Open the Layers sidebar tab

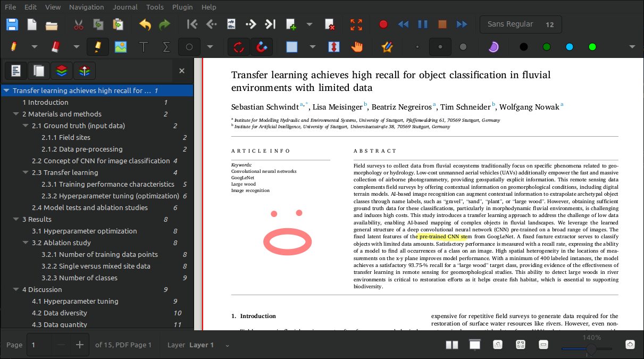click(62, 71)
